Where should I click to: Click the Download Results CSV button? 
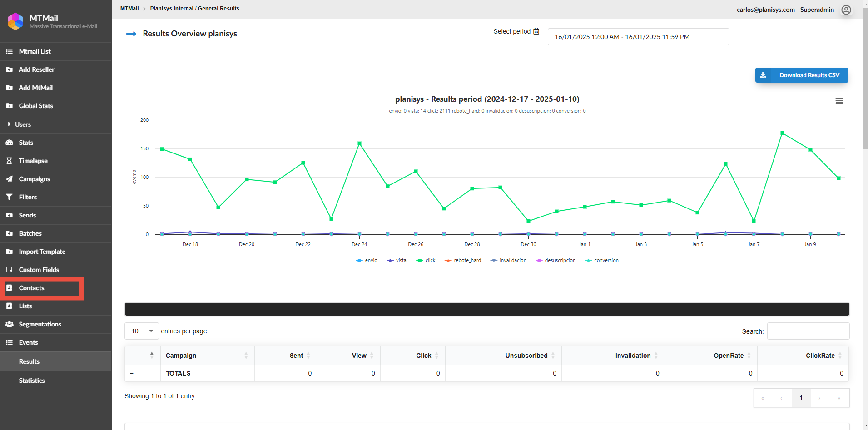point(801,75)
